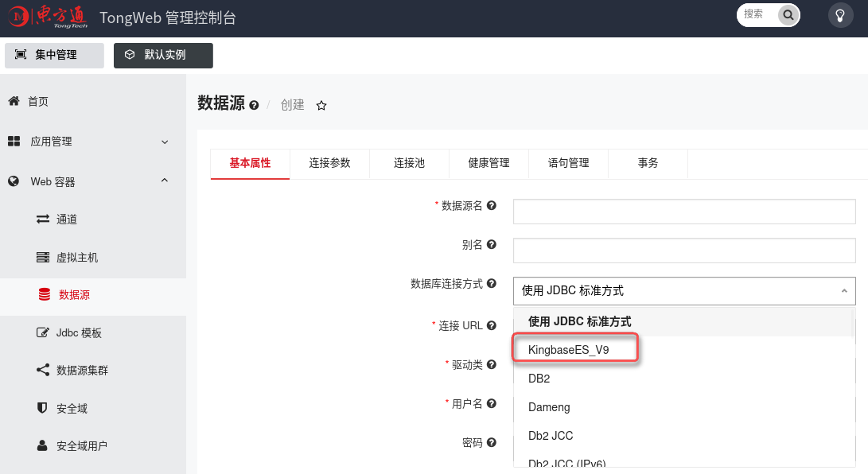
Task: Click the user icon beside 安全域用户
Action: coord(42,445)
